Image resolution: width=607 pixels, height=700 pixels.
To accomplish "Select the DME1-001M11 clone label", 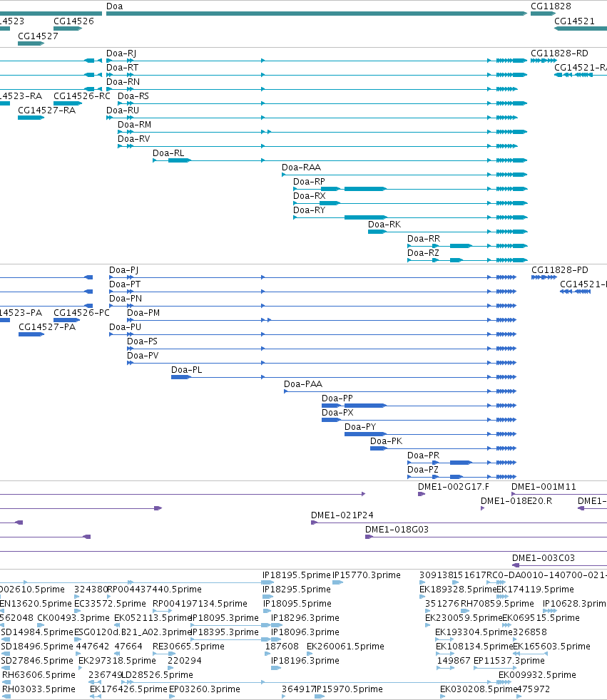I will point(544,487).
